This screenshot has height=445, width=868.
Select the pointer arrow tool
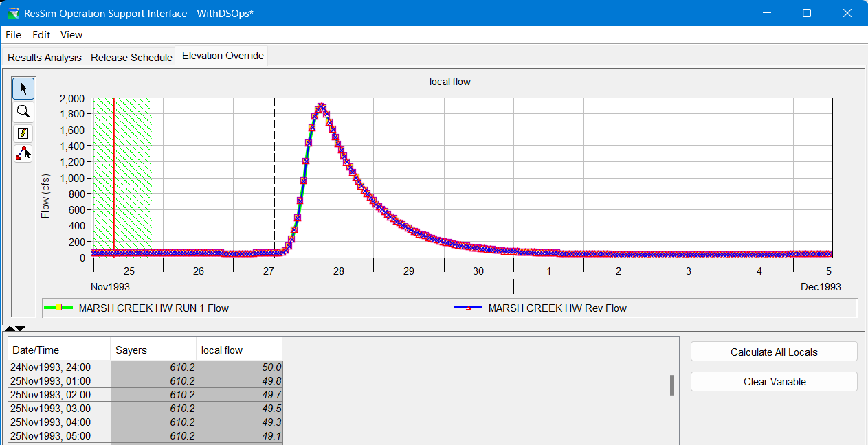[x=23, y=88]
